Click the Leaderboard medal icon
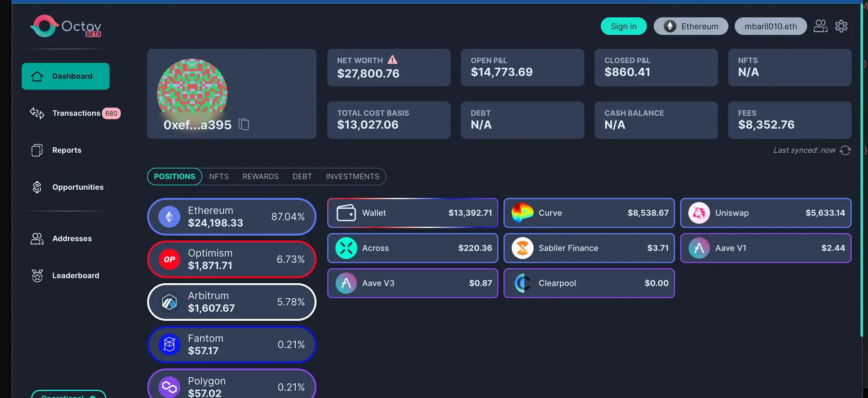The height and width of the screenshot is (398, 868). [x=37, y=276]
